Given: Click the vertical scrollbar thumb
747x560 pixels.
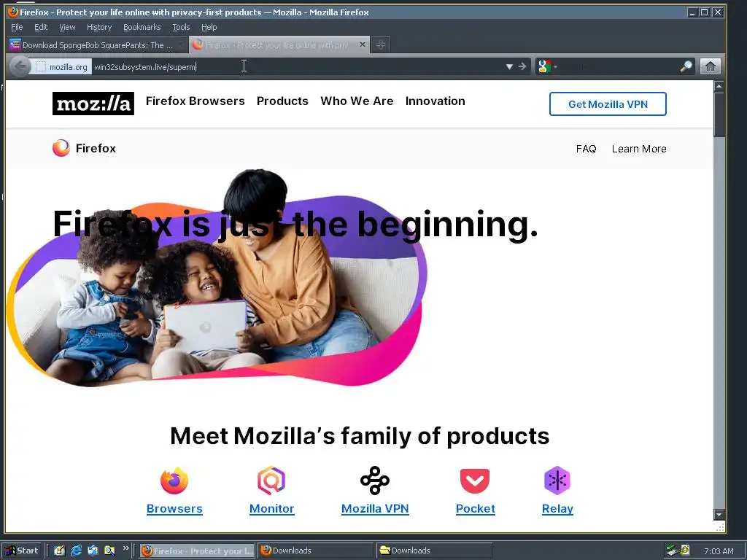Looking at the screenshot, I should pyautogui.click(x=719, y=114).
